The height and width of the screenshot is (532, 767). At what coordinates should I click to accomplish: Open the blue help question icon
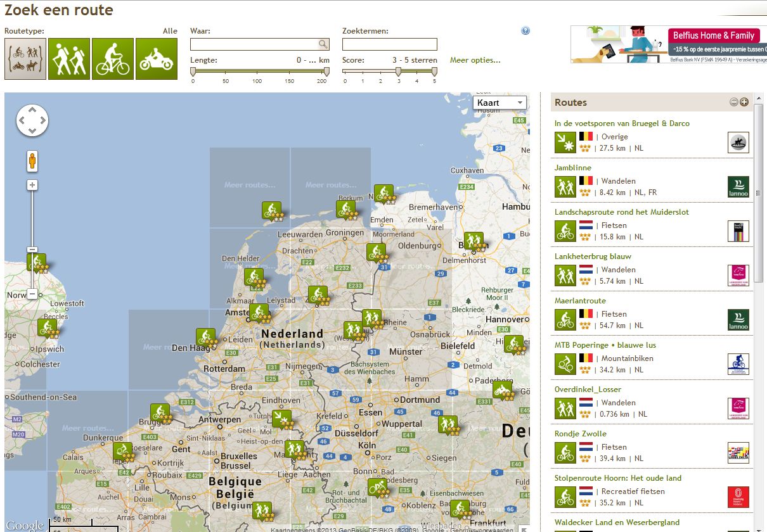[x=525, y=30]
